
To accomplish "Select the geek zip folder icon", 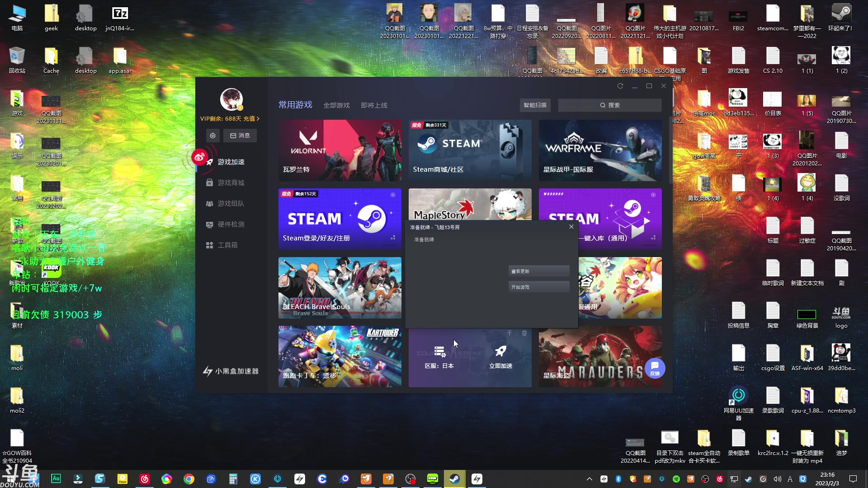I will click(51, 18).
